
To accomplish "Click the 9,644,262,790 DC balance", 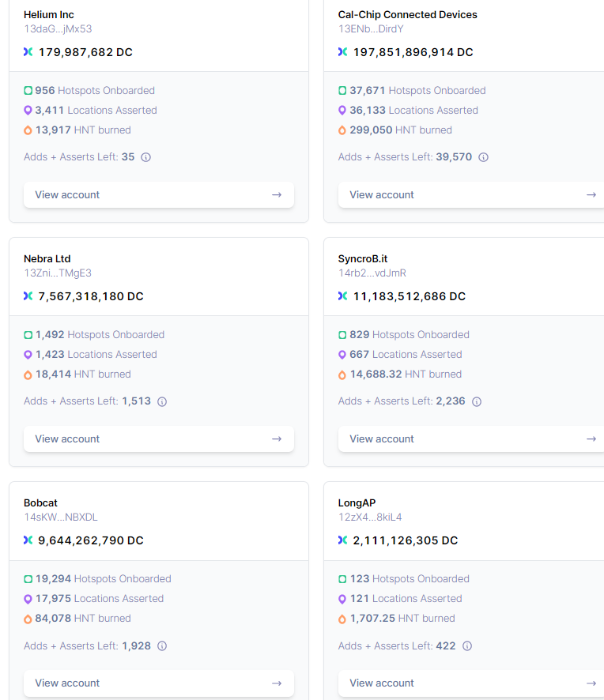I will point(91,540).
